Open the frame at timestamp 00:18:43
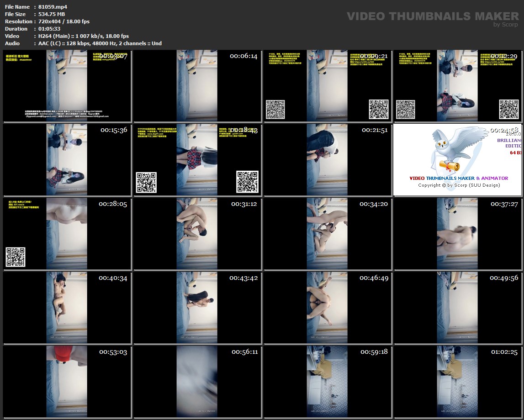Viewport: 524px width, 420px height. point(197,160)
